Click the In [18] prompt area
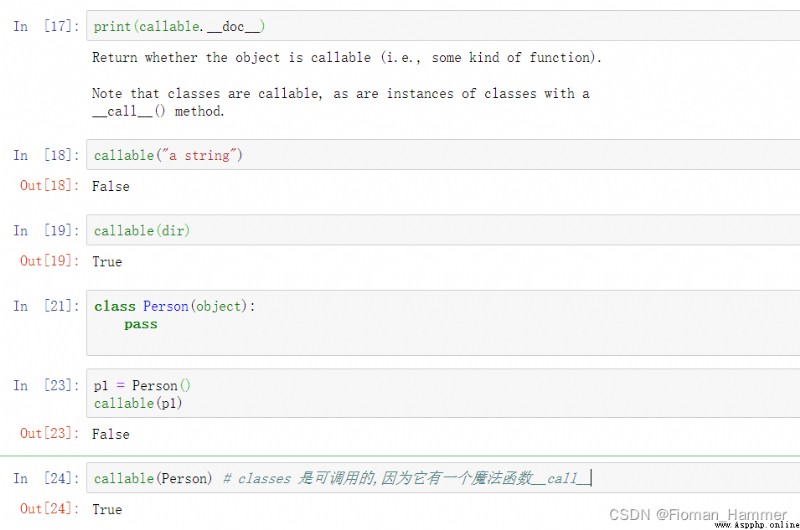The height and width of the screenshot is (530, 800). pyautogui.click(x=46, y=155)
